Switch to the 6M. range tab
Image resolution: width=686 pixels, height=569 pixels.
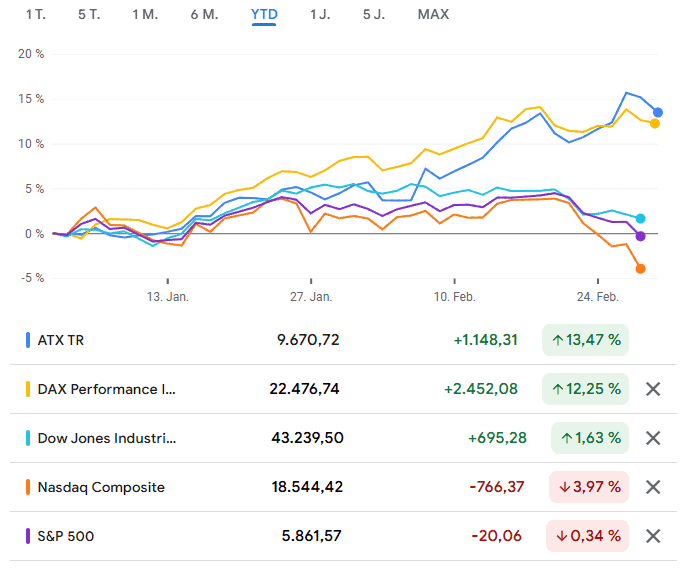click(204, 14)
